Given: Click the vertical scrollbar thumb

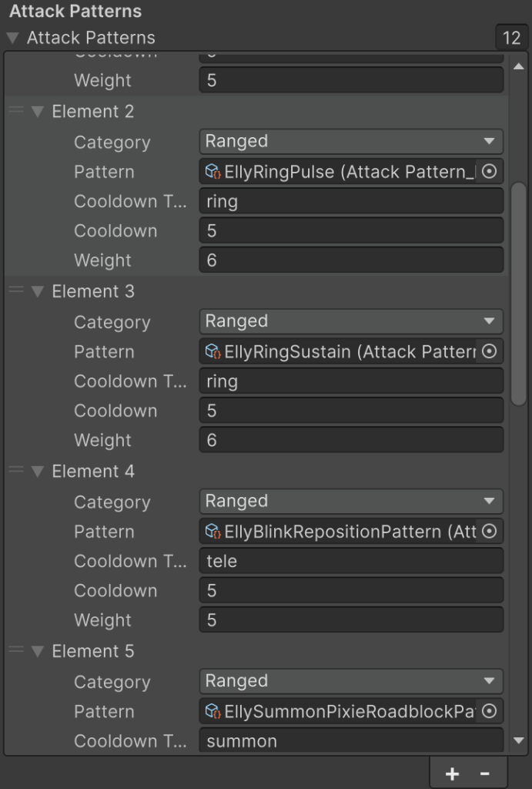Looking at the screenshot, I should [519, 293].
